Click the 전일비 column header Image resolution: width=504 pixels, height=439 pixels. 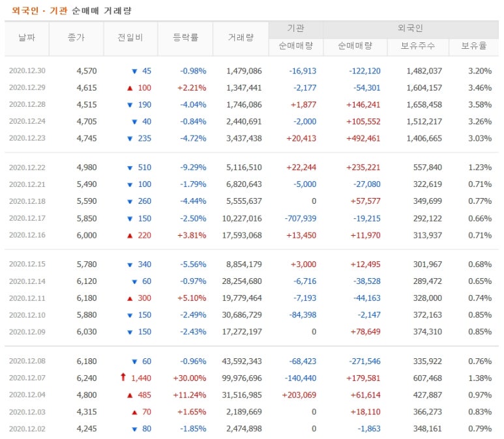coord(130,38)
